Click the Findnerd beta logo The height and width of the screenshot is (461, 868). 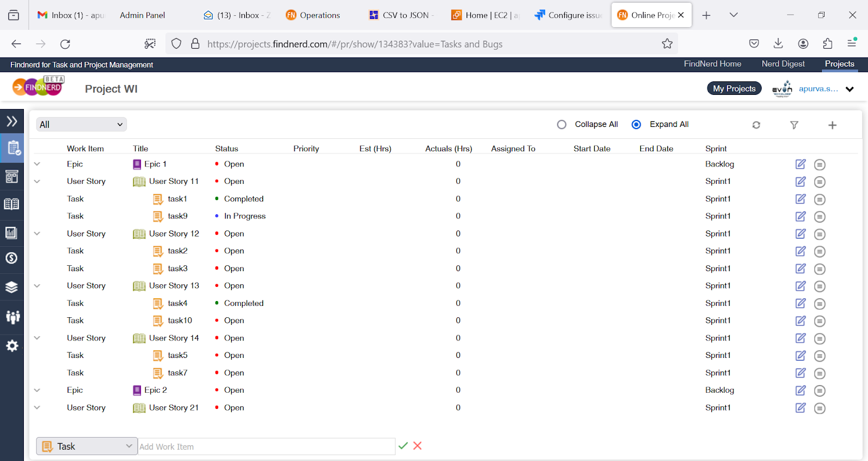(39, 86)
